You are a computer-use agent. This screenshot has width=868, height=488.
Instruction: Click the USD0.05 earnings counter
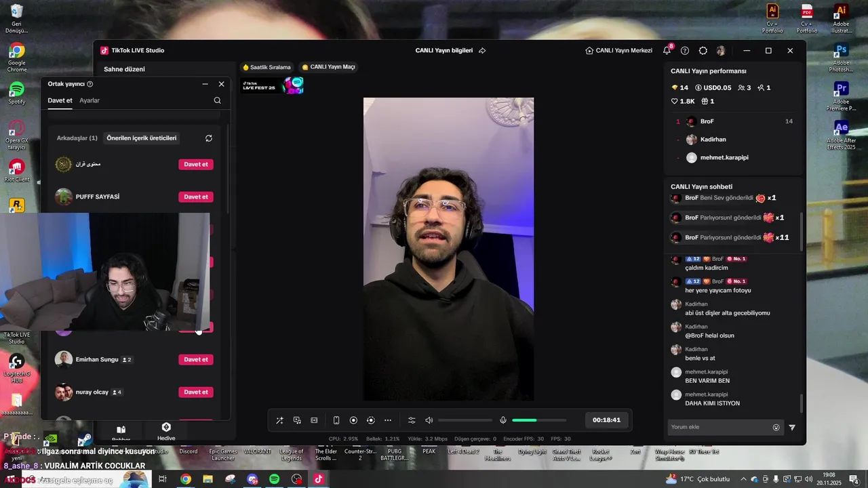click(713, 87)
